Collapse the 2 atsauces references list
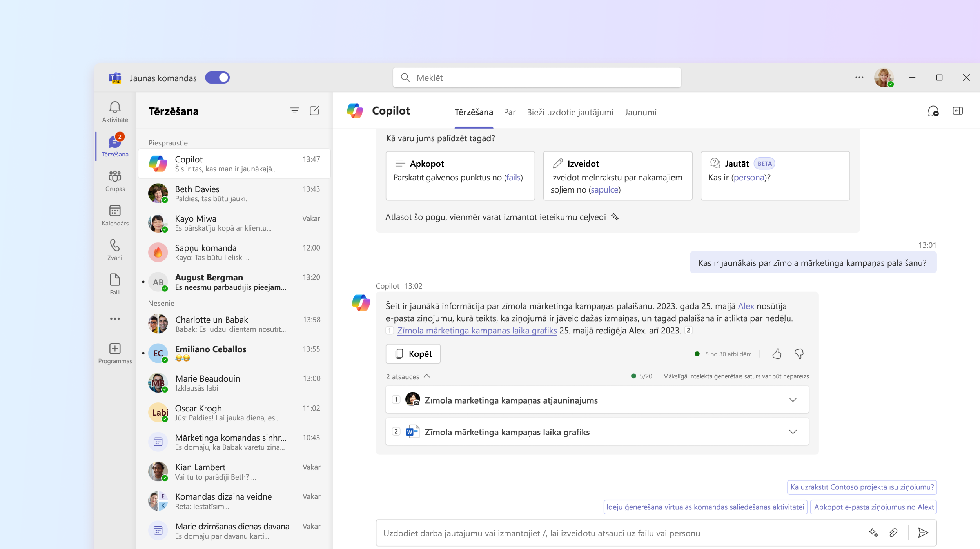This screenshot has height=549, width=980. tap(408, 376)
